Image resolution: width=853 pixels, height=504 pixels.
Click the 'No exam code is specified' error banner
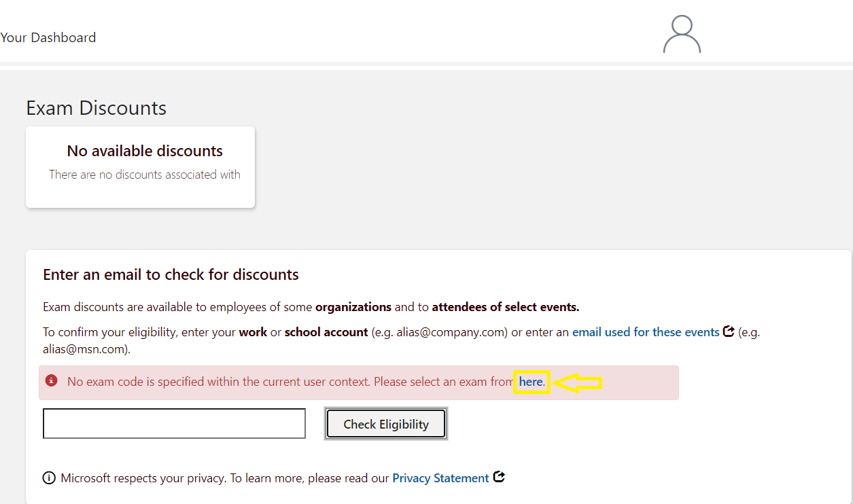[x=358, y=382]
